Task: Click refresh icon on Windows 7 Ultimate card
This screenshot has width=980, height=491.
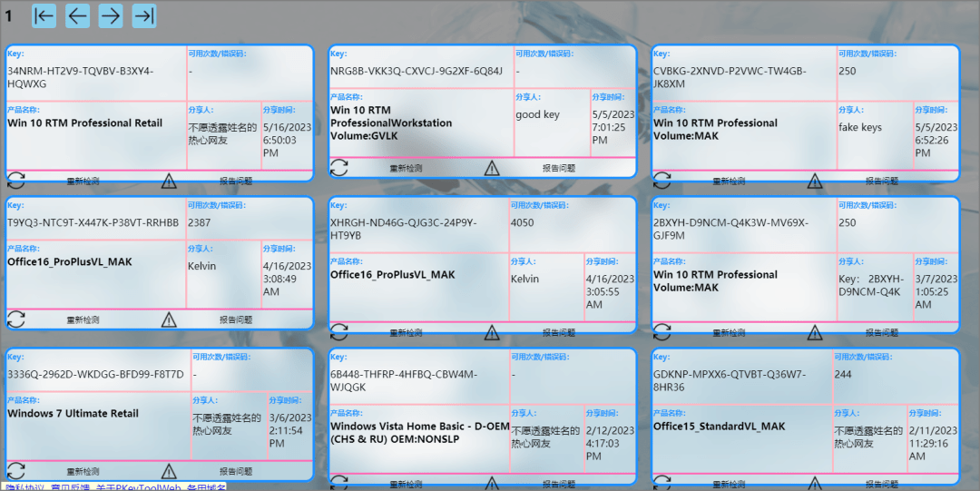Action: tap(16, 471)
